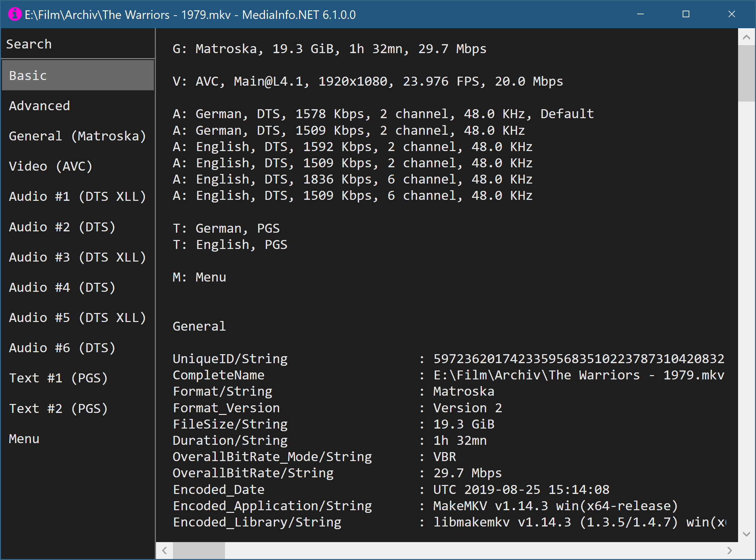Select the Basic view tab
Screen dimensions: 756x560
(x=78, y=75)
